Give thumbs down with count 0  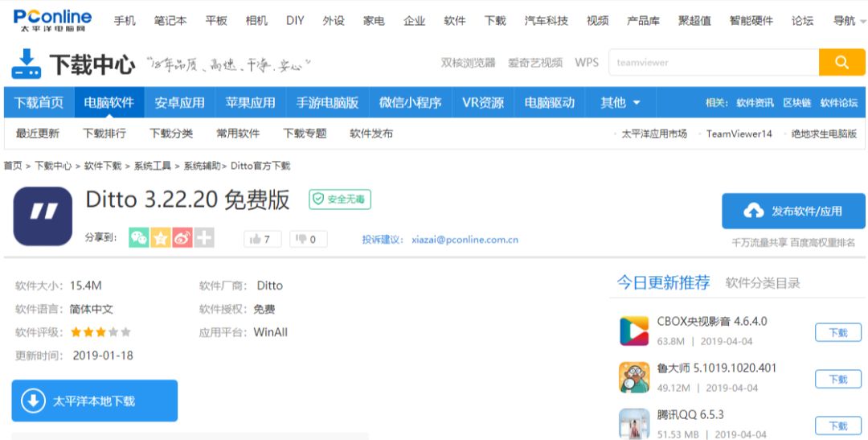[x=309, y=239]
